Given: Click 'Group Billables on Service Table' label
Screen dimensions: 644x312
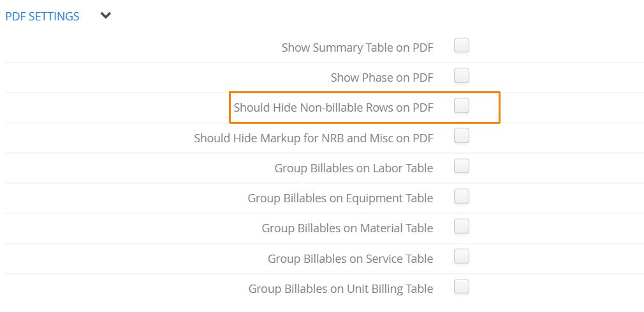Looking at the screenshot, I should pos(350,259).
